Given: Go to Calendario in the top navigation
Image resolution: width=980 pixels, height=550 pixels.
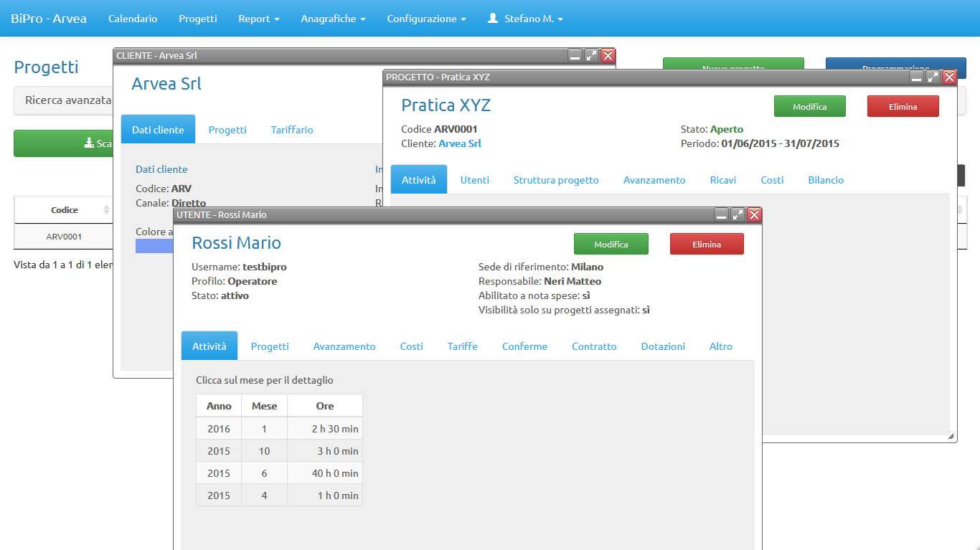Looking at the screenshot, I should [x=133, y=19].
